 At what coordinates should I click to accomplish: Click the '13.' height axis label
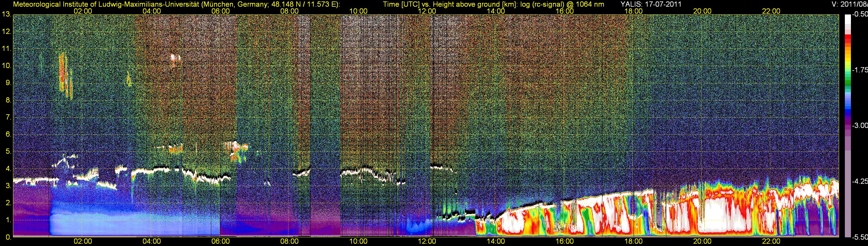pos(7,14)
